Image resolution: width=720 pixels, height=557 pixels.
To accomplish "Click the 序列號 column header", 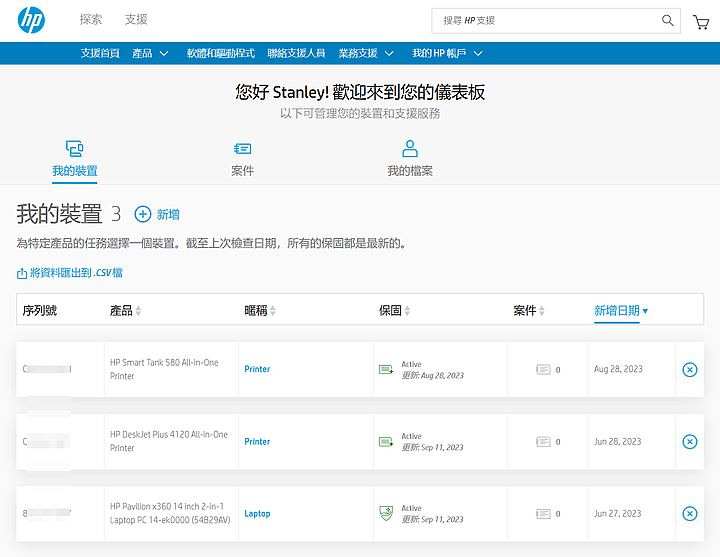I will pyautogui.click(x=39, y=311).
